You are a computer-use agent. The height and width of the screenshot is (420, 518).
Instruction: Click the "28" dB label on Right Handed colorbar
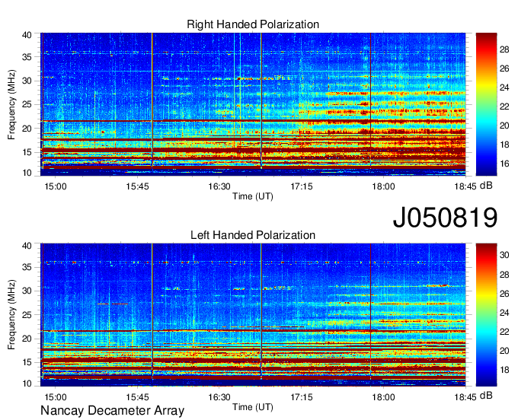(x=504, y=49)
